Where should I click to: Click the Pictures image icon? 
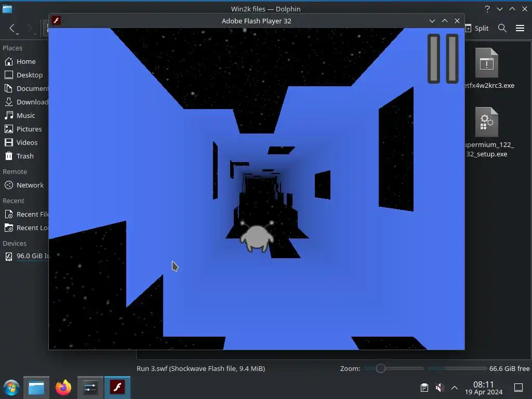click(x=9, y=129)
